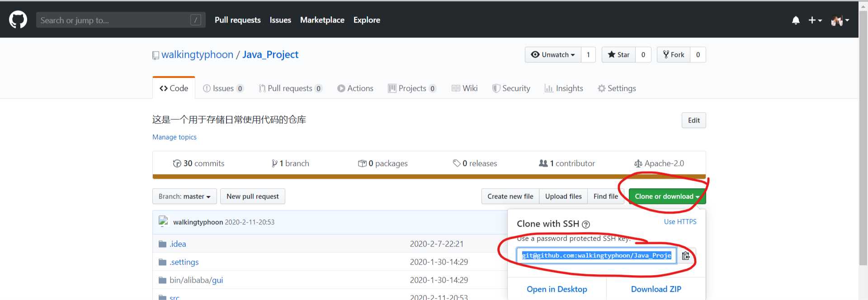Select the git SSH clone URL field

pyautogui.click(x=596, y=256)
